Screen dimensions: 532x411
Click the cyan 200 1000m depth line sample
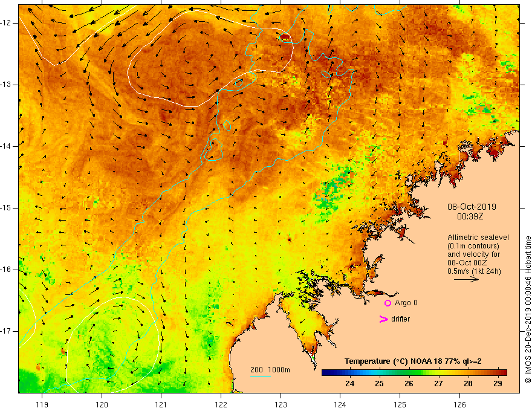[x=260, y=376]
